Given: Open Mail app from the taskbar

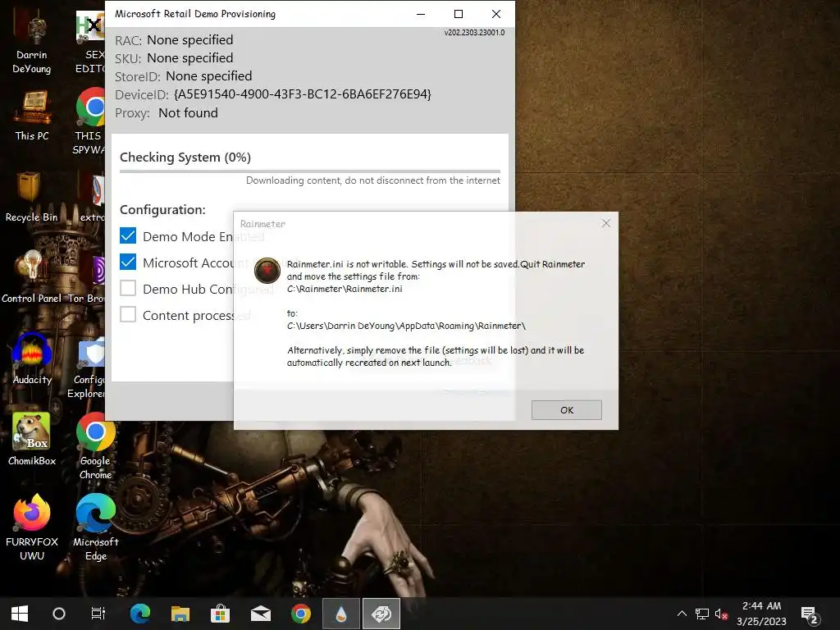Looking at the screenshot, I should (261, 614).
